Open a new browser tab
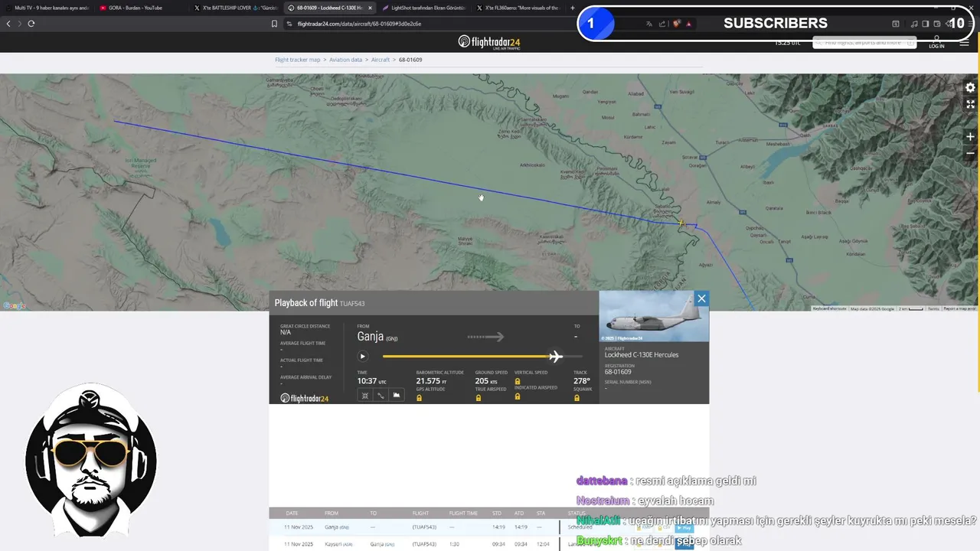 tap(572, 8)
